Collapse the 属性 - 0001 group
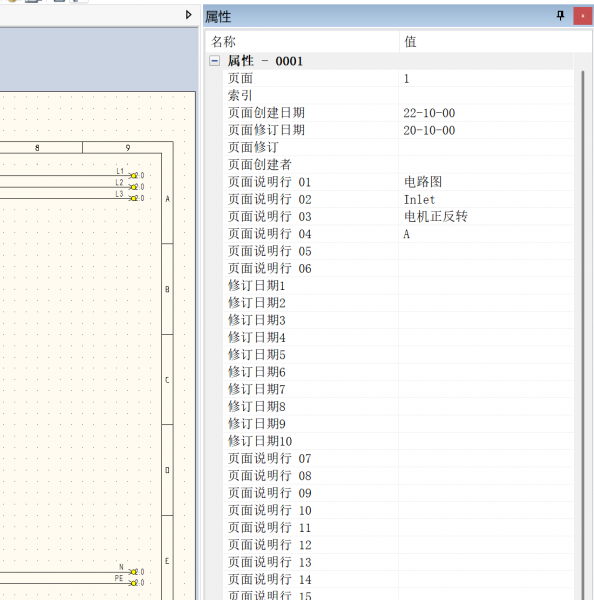Viewport: 594px width, 600px height. pyautogui.click(x=215, y=61)
